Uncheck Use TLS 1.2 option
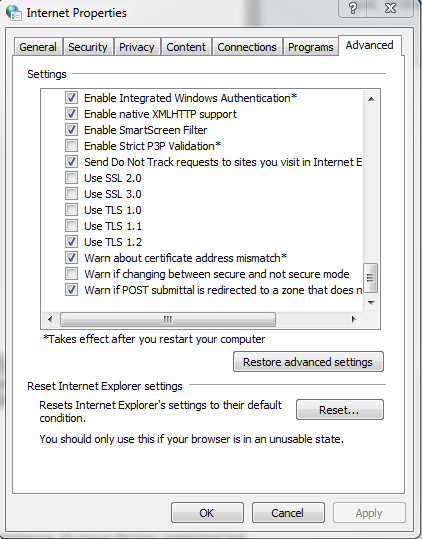This screenshot has width=422, height=539. tap(71, 242)
